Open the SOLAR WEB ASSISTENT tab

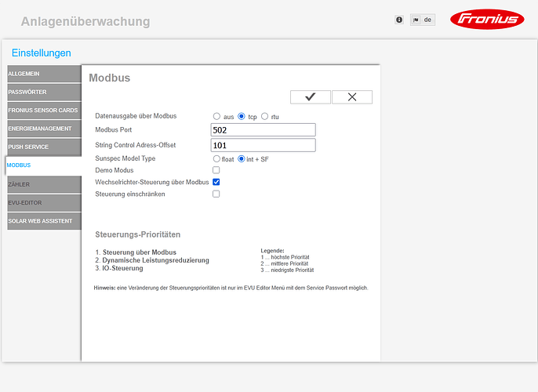(x=44, y=221)
